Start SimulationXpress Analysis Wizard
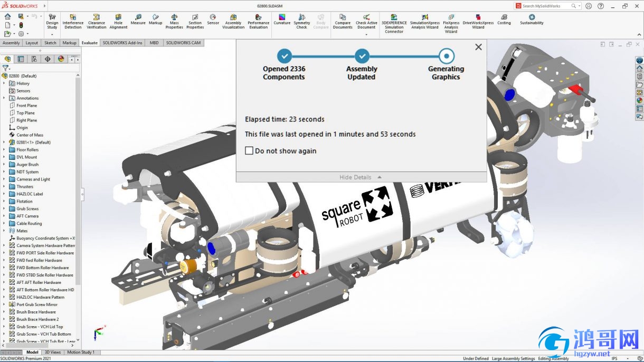Image resolution: width=644 pixels, height=362 pixels. 424,22
